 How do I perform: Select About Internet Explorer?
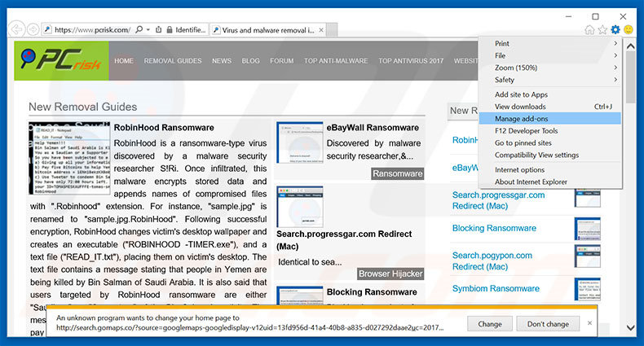(x=550, y=182)
